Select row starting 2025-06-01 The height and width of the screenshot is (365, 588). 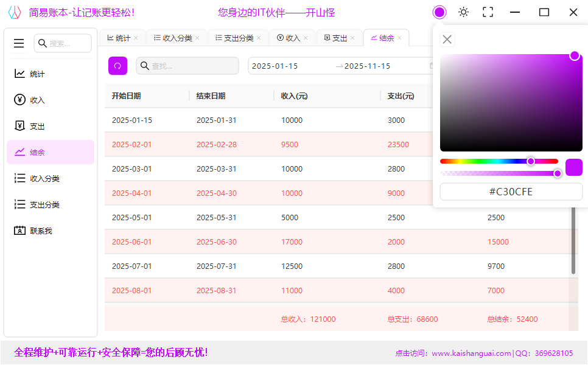(x=337, y=242)
